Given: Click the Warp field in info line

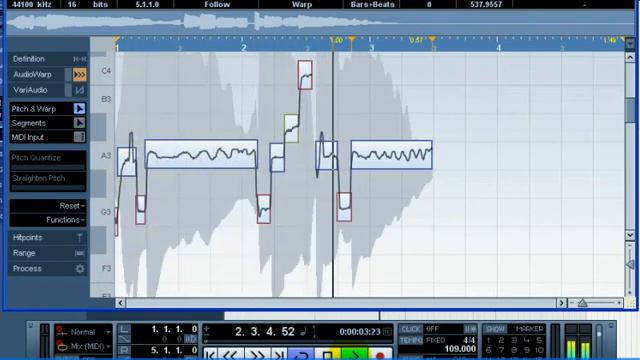Looking at the screenshot, I should click(302, 4).
